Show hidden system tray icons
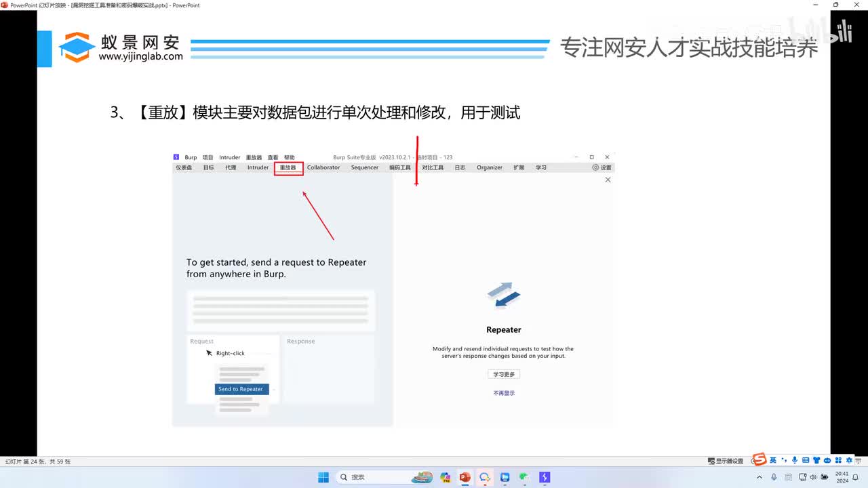This screenshot has width=868, height=488. tap(759, 477)
